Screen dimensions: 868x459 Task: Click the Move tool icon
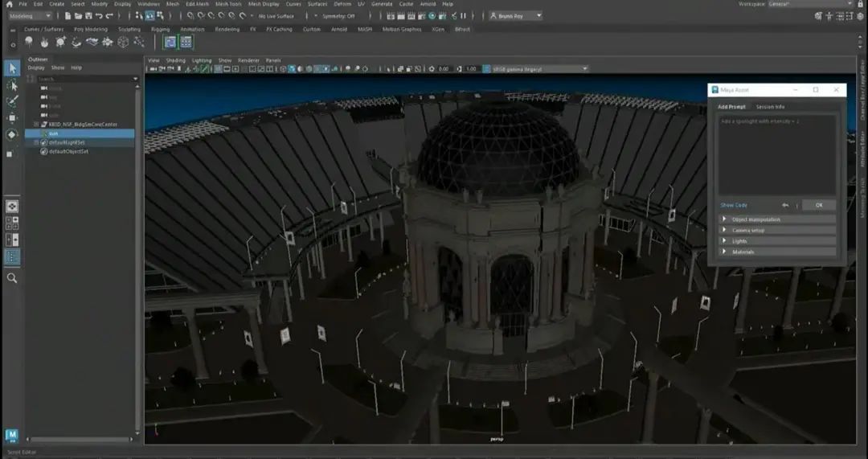click(x=12, y=118)
